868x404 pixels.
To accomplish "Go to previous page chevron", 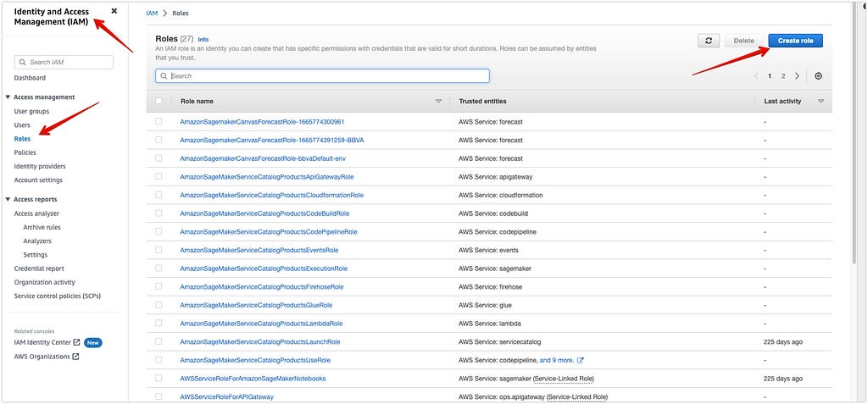I will pos(756,76).
